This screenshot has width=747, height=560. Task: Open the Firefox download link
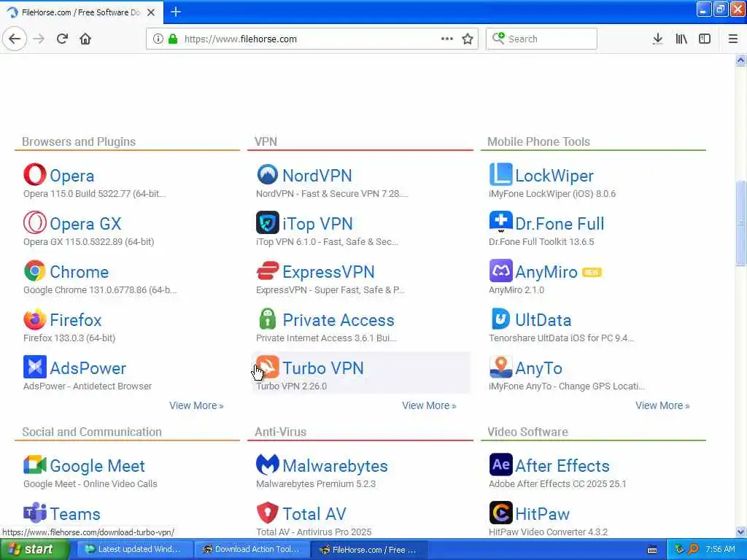pos(76,320)
